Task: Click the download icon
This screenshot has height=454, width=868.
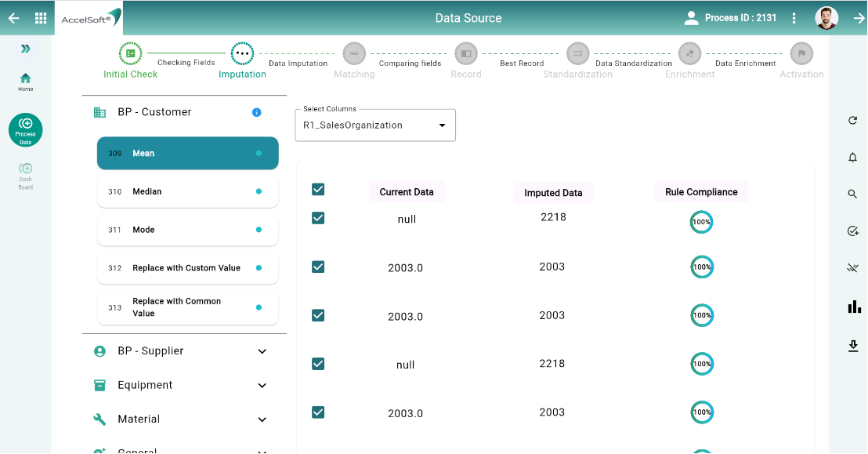Action: coord(854,345)
